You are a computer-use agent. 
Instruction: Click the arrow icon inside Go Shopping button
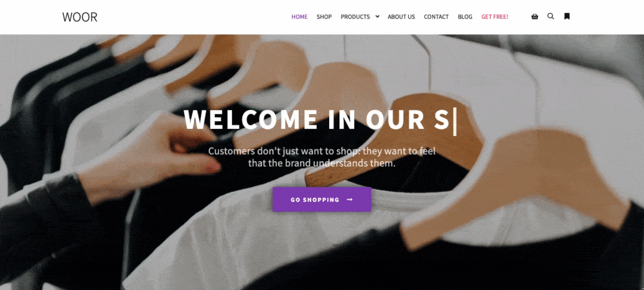click(x=350, y=200)
